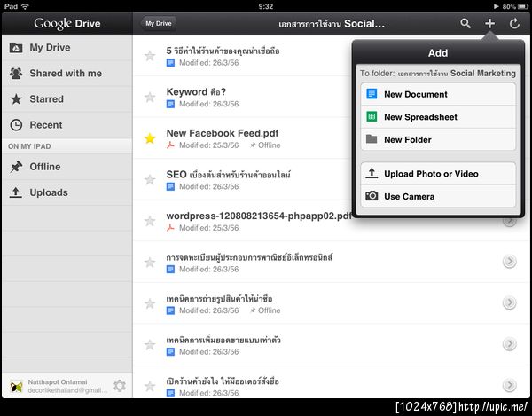Image resolution: width=532 pixels, height=416 pixels.
Task: Tap the battery indicator in status bar
Action: point(522,6)
